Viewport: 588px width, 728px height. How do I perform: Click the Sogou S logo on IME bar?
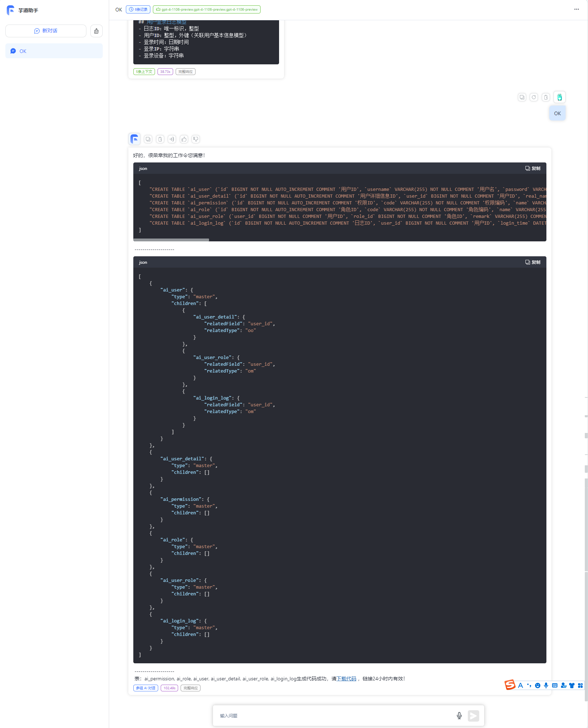coord(510,685)
